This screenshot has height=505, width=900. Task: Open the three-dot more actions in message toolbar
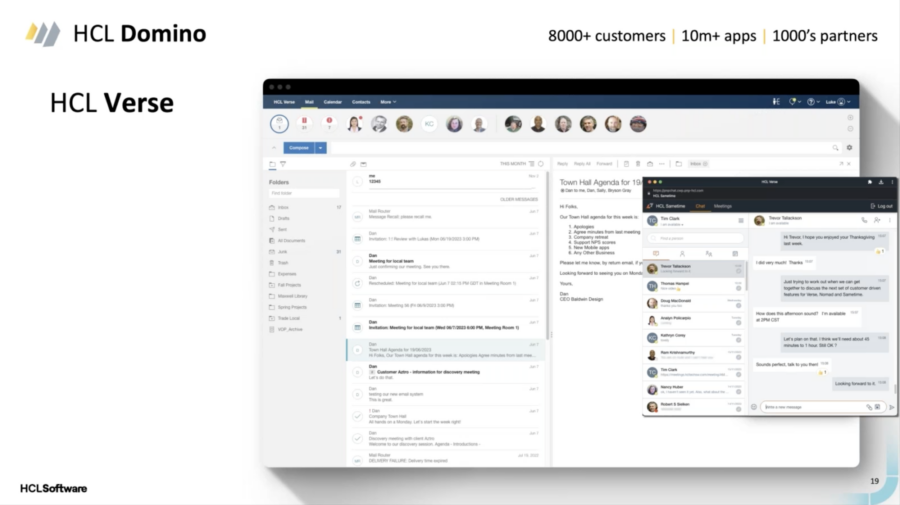[x=662, y=164]
